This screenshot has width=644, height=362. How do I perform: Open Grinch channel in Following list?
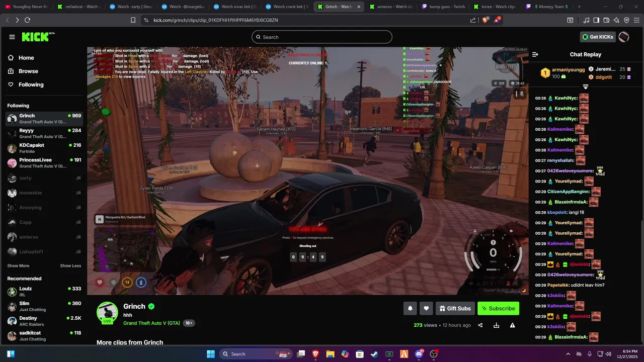[44, 119]
